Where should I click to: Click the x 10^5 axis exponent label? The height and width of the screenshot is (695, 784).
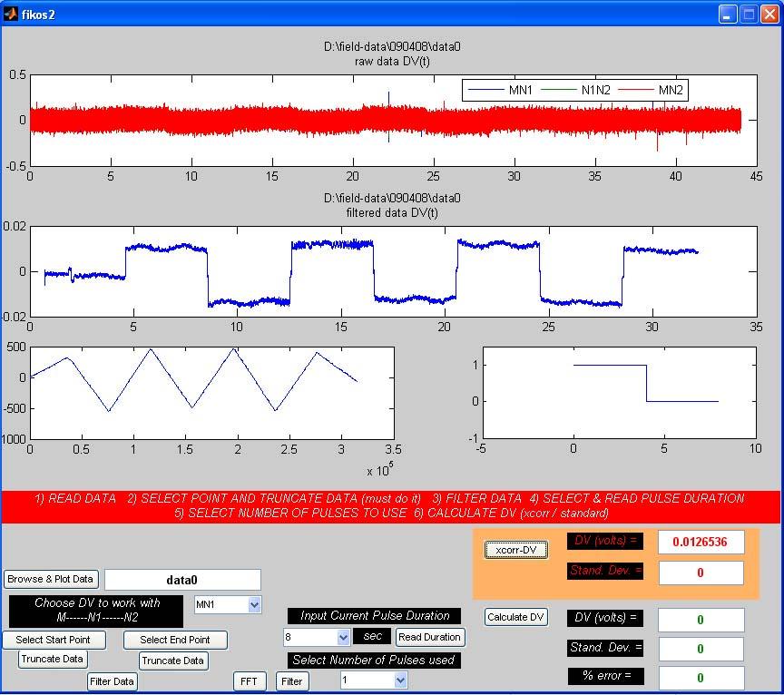click(x=380, y=470)
